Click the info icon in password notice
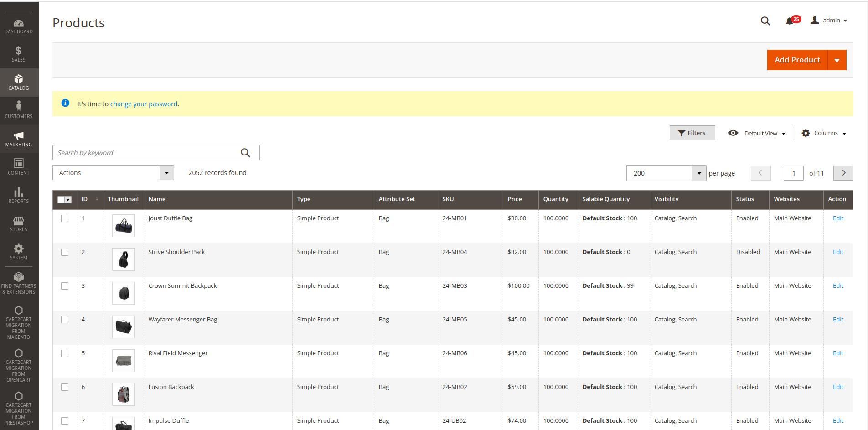This screenshot has height=430, width=868. point(66,104)
